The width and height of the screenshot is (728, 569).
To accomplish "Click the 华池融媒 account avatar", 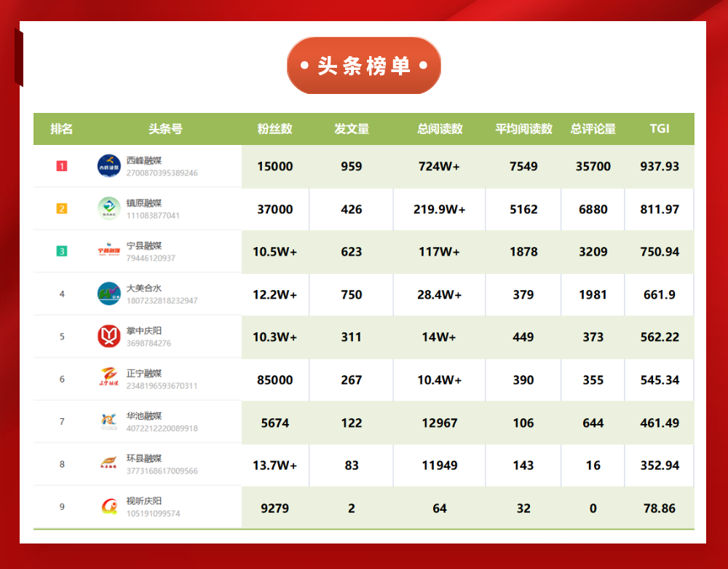I will coord(109,422).
